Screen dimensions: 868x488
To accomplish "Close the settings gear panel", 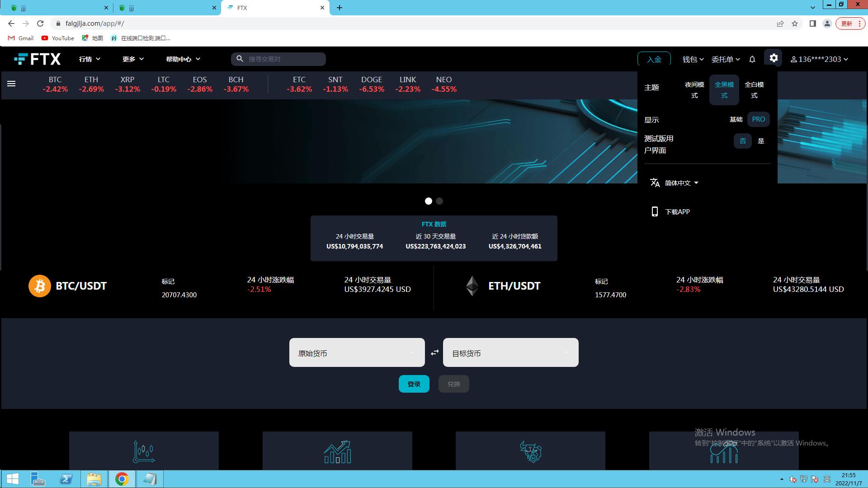I will [774, 58].
